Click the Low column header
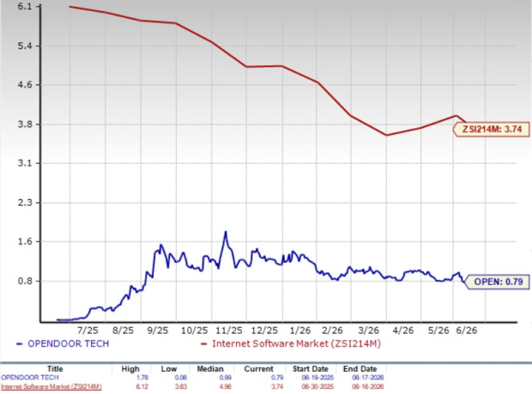This screenshot has height=394, width=532. [x=169, y=369]
